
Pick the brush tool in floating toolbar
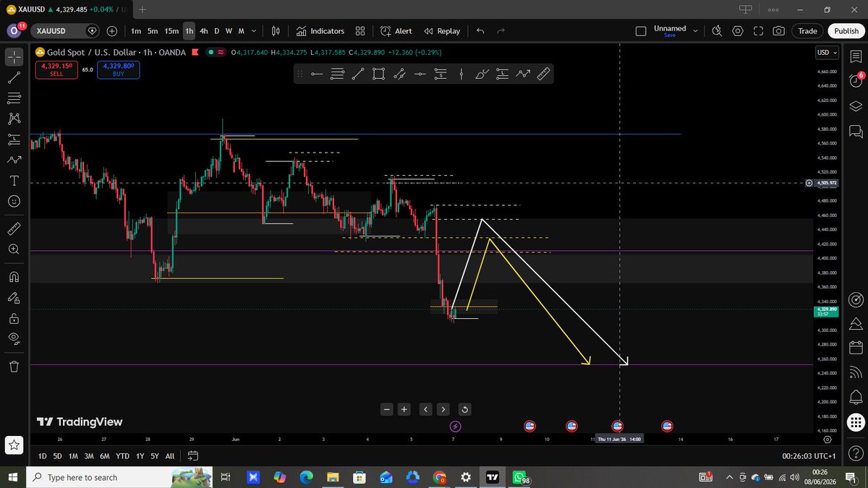(x=482, y=73)
